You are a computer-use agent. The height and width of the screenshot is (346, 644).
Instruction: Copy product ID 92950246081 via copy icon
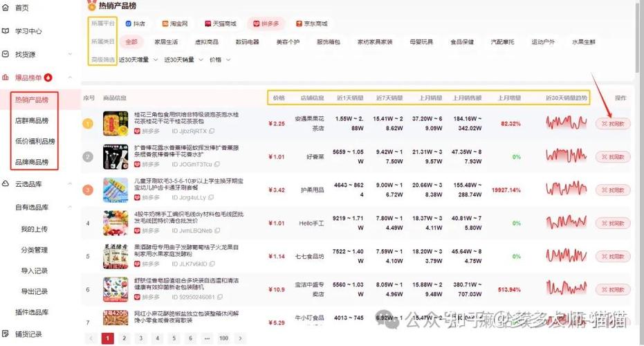pyautogui.click(x=220, y=297)
